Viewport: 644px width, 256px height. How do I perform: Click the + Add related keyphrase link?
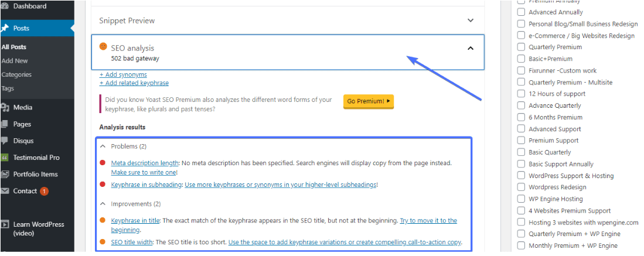pyautogui.click(x=134, y=83)
